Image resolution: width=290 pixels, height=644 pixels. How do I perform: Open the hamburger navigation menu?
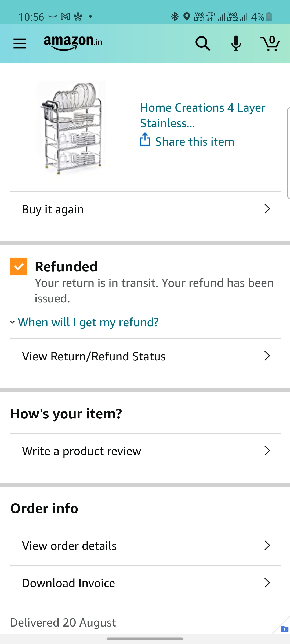(20, 43)
